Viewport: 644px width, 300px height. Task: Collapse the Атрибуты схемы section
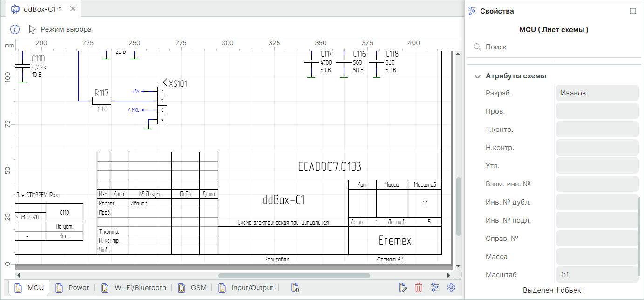tap(477, 76)
